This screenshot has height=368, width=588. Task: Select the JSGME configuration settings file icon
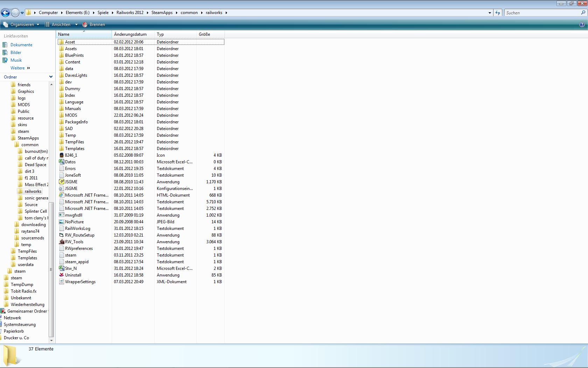pyautogui.click(x=62, y=189)
